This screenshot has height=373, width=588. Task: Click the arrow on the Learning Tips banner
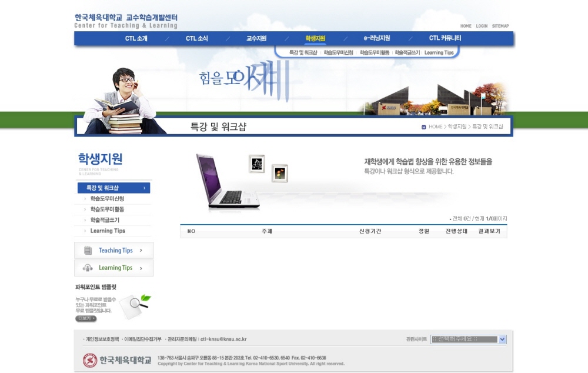click(141, 268)
